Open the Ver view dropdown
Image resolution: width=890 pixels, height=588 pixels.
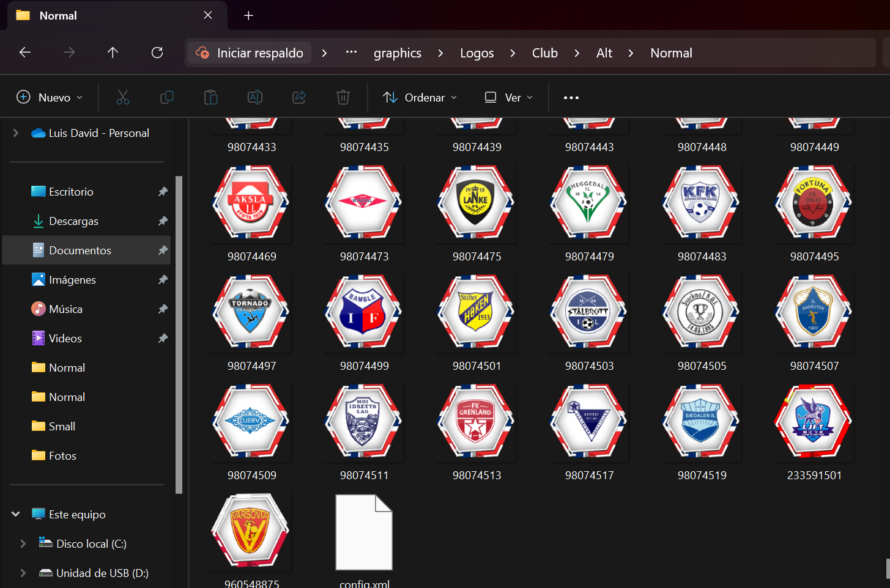pyautogui.click(x=509, y=98)
